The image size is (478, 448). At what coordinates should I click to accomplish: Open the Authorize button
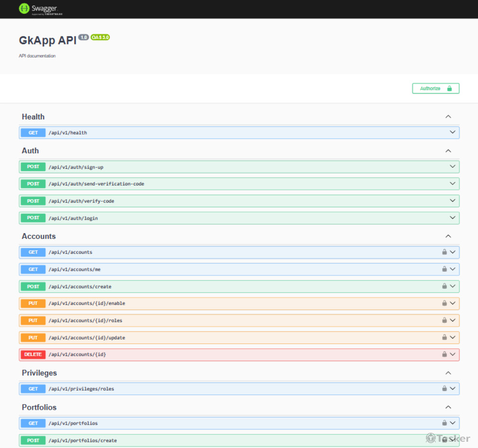pyautogui.click(x=435, y=88)
